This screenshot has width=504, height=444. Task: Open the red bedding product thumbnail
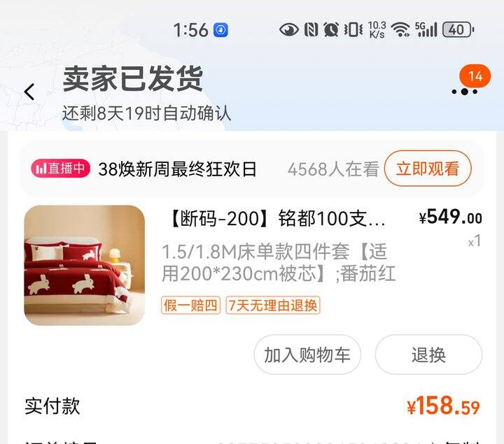(x=84, y=265)
